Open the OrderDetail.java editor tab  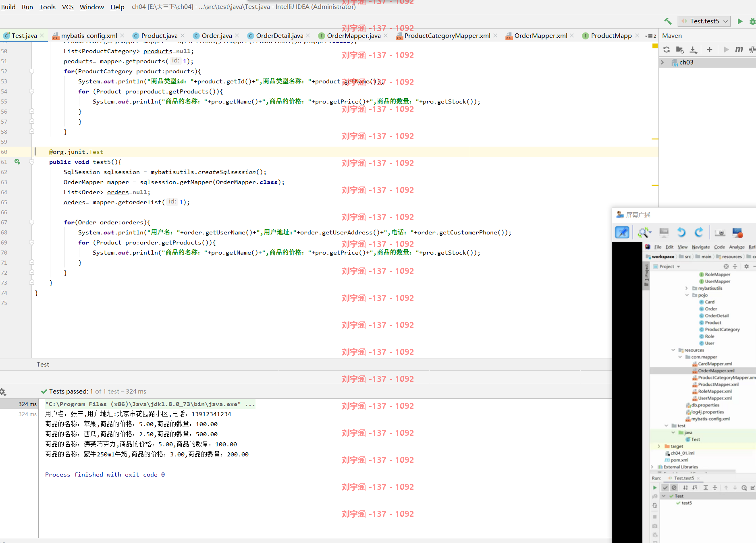click(280, 36)
